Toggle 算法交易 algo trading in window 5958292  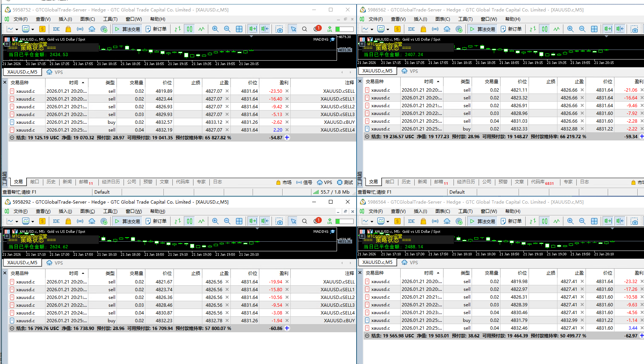pos(127,221)
